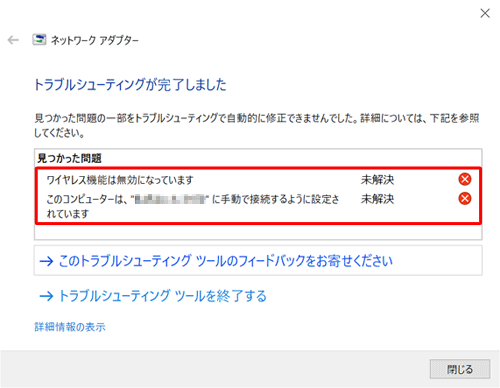This screenshot has height=388, width=500.
Task: Click the arrow icon beside the feedback link
Action: (46, 261)
